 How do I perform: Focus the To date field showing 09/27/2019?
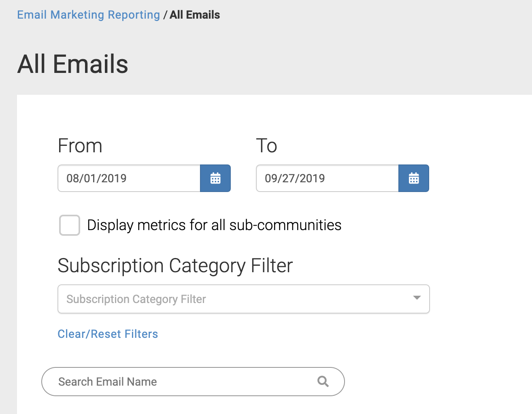click(327, 178)
